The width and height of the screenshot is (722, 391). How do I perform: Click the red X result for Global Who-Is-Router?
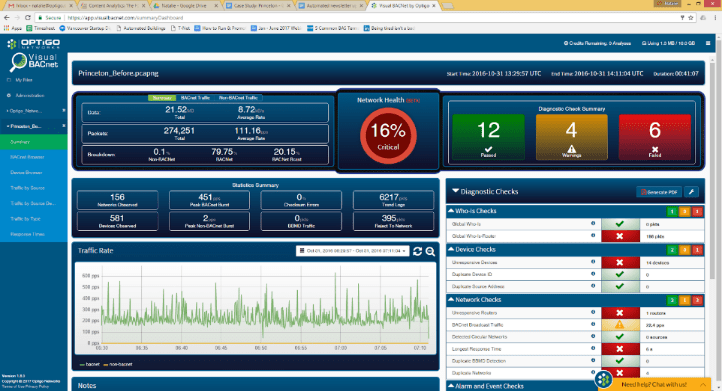click(x=620, y=236)
